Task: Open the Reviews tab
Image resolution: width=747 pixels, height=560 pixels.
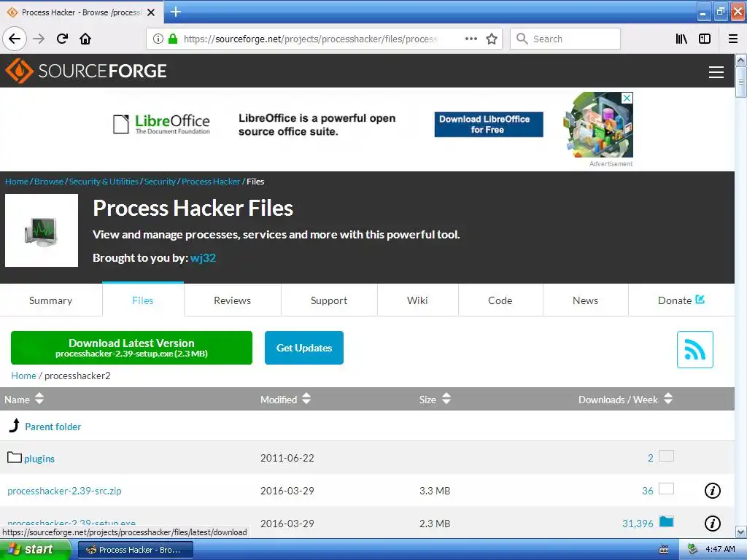Action: click(233, 300)
